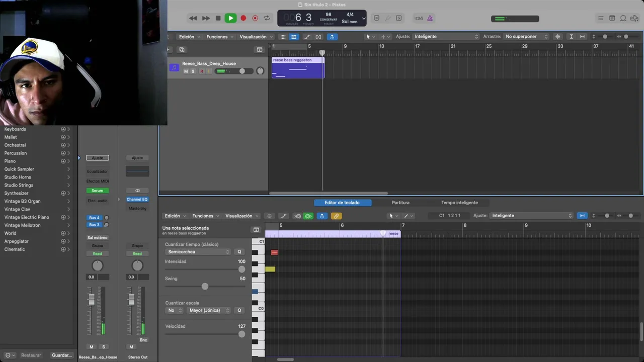Click the Guardar... button in library
Viewport: 644px width, 362px height.
click(x=62, y=355)
